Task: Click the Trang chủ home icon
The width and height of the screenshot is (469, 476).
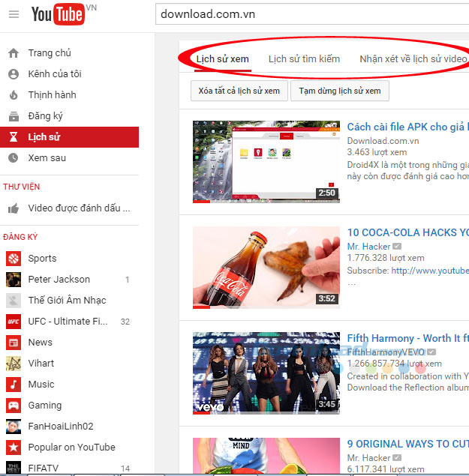Action: (x=14, y=52)
